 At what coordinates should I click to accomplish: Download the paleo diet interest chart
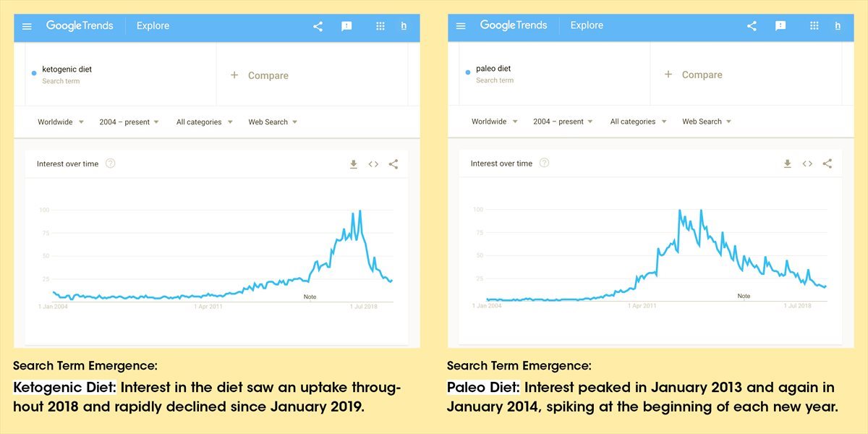point(788,163)
